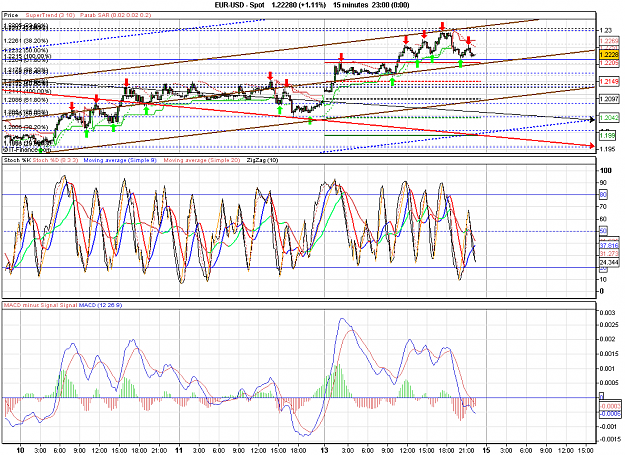625x455 pixels.
Task: Select Moving average (Simple 20) legend label
Action: [202, 160]
